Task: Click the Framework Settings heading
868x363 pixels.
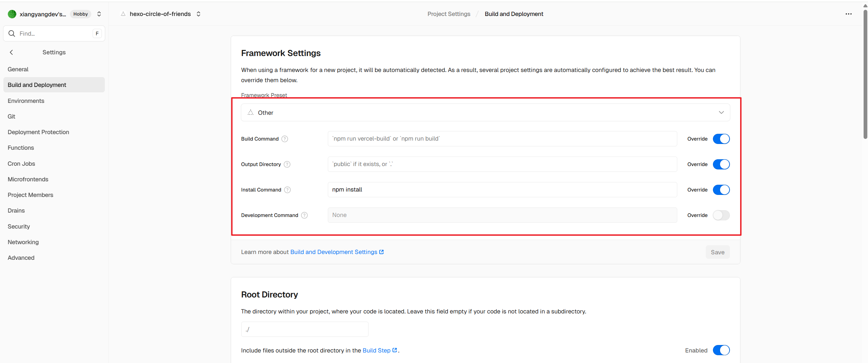Action: [x=281, y=53]
